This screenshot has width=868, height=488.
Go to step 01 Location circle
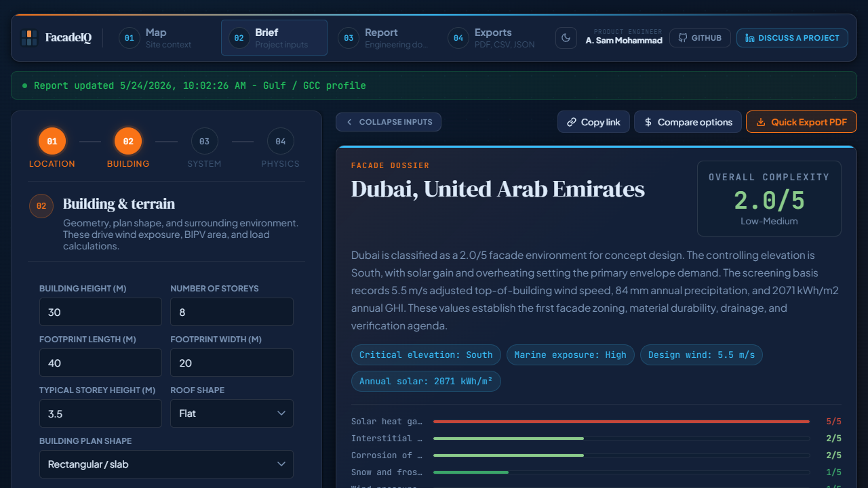coord(52,141)
